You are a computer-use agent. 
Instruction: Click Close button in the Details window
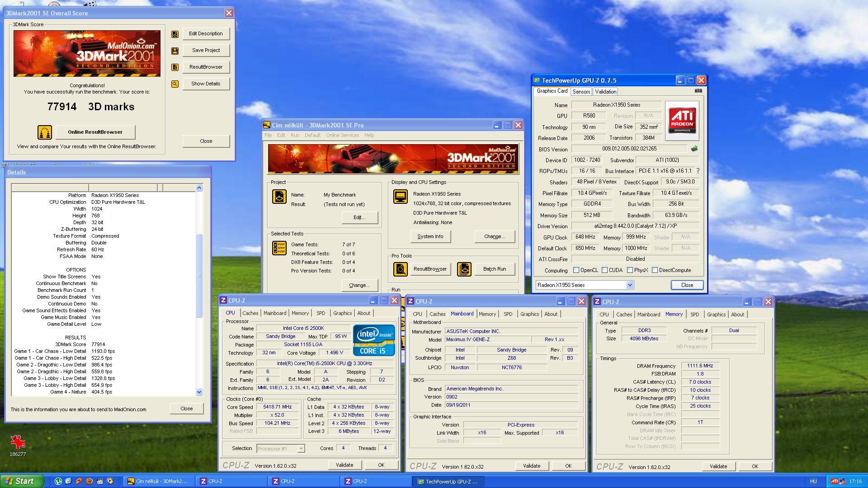[187, 408]
